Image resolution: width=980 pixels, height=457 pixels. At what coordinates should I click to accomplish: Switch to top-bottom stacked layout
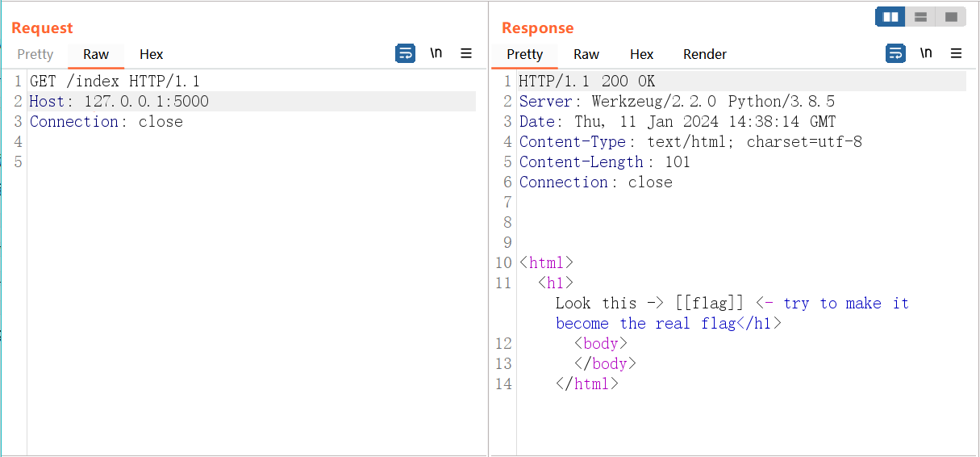pyautogui.click(x=920, y=17)
